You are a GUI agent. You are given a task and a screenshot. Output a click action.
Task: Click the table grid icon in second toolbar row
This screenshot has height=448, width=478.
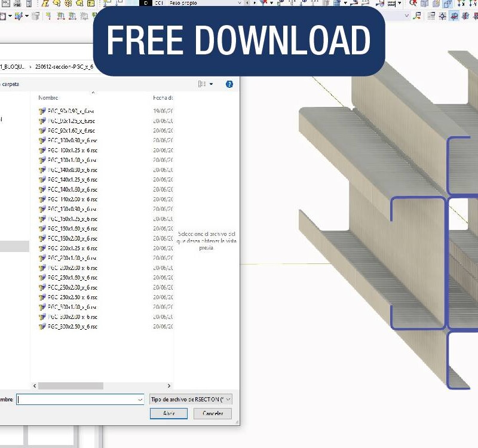pyautogui.click(x=431, y=16)
